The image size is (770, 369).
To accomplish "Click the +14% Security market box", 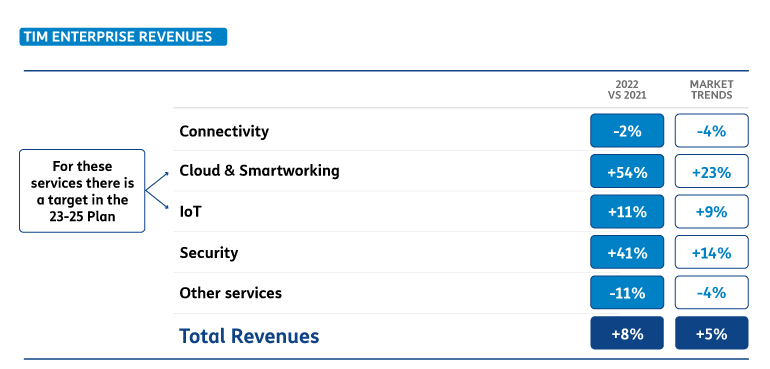I will click(x=712, y=252).
